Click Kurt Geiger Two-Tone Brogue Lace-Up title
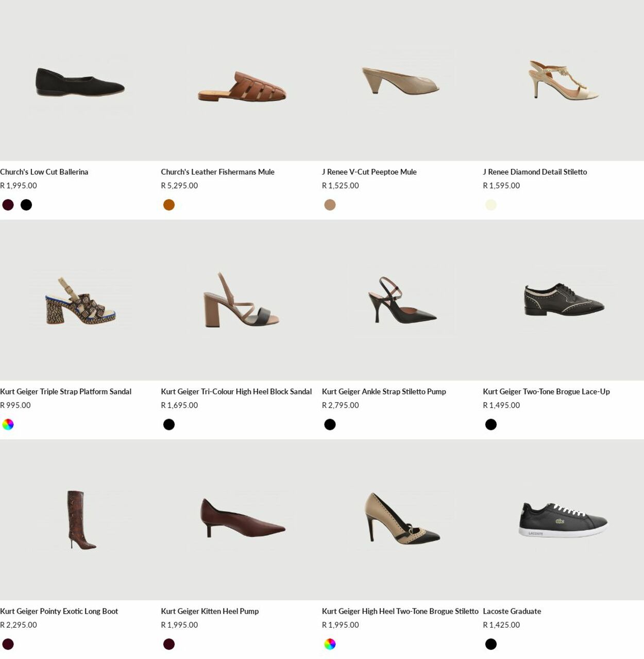Screen dimensions: 644x659 (x=546, y=392)
